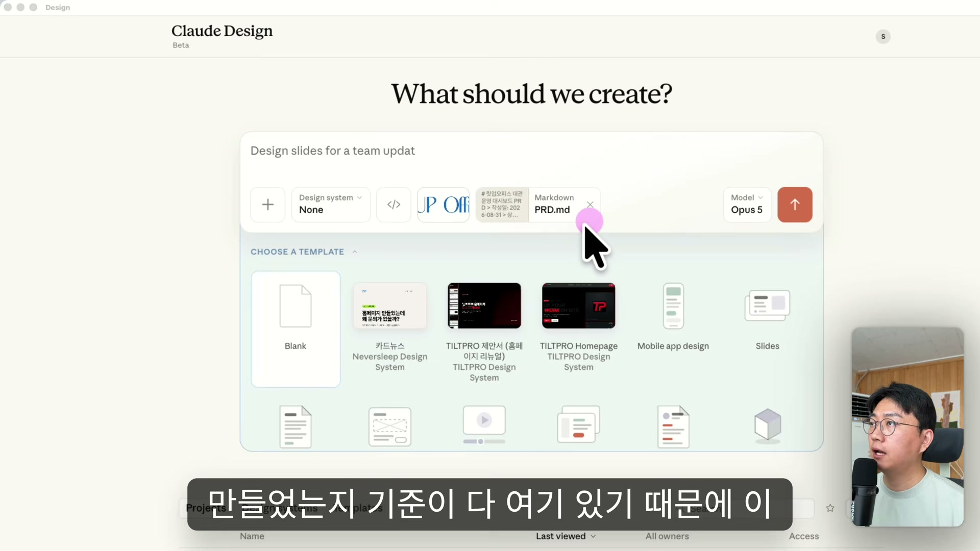Select the video player template icon
980x551 pixels.
(x=484, y=425)
